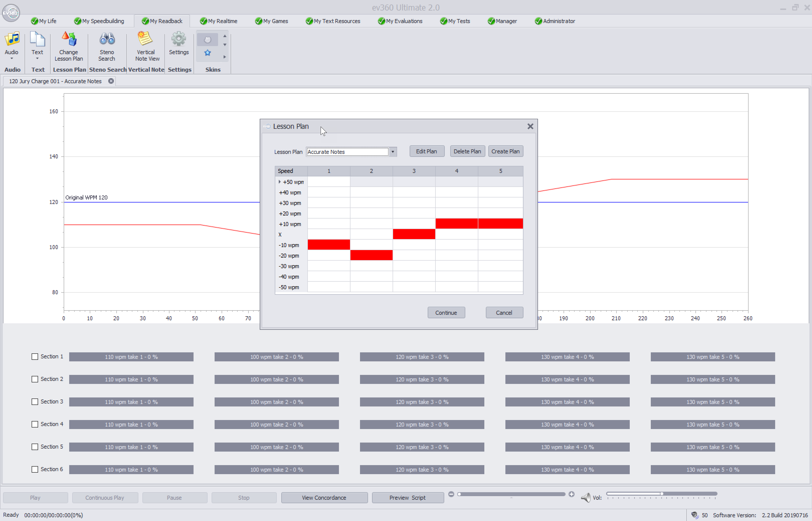This screenshot has height=521, width=812.
Task: Toggle Section 2 checkbox
Action: pos(35,379)
